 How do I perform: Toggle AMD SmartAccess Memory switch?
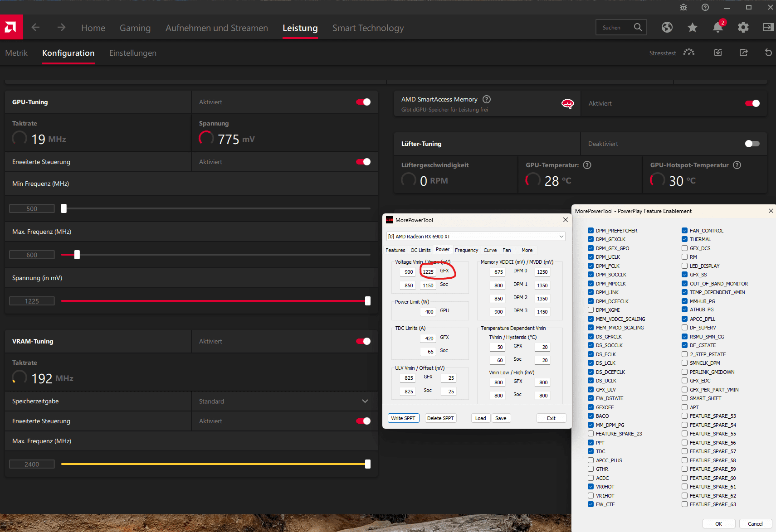pyautogui.click(x=752, y=103)
